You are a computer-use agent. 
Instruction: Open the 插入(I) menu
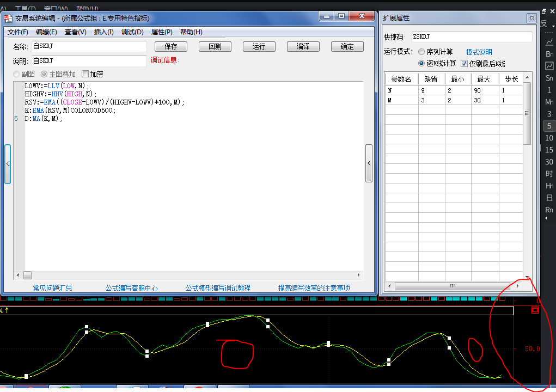103,32
